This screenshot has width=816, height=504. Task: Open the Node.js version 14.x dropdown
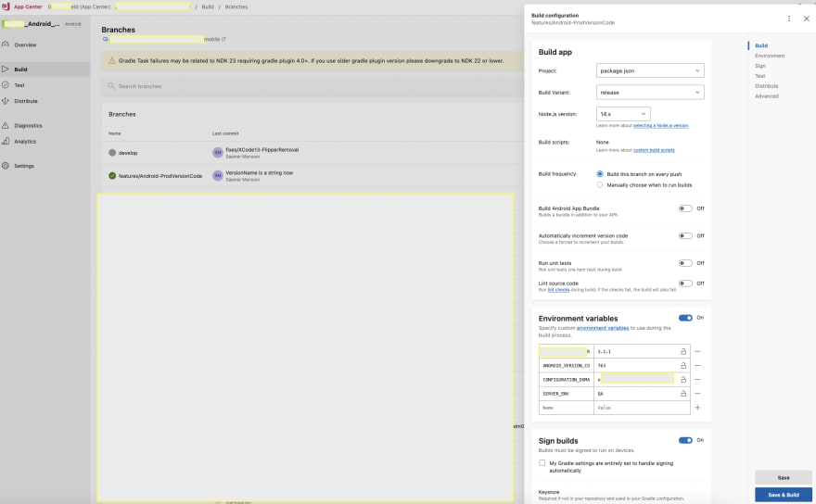coord(623,114)
